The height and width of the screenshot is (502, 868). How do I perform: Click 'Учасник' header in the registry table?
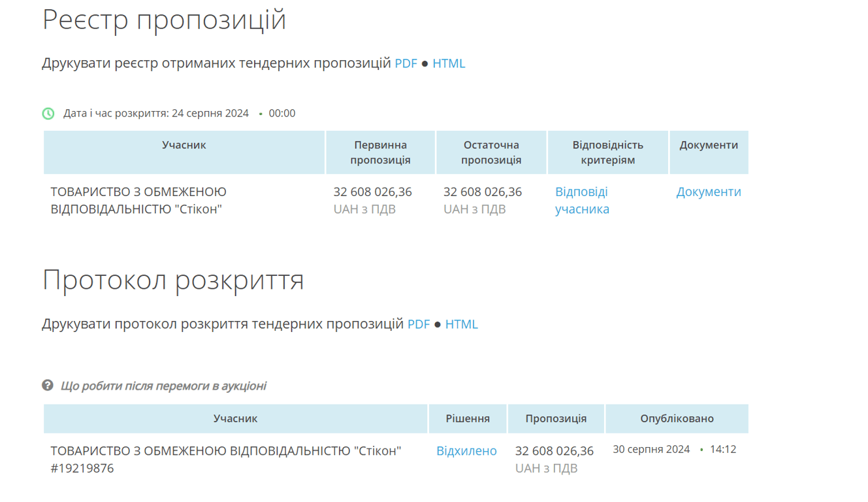pyautogui.click(x=184, y=145)
